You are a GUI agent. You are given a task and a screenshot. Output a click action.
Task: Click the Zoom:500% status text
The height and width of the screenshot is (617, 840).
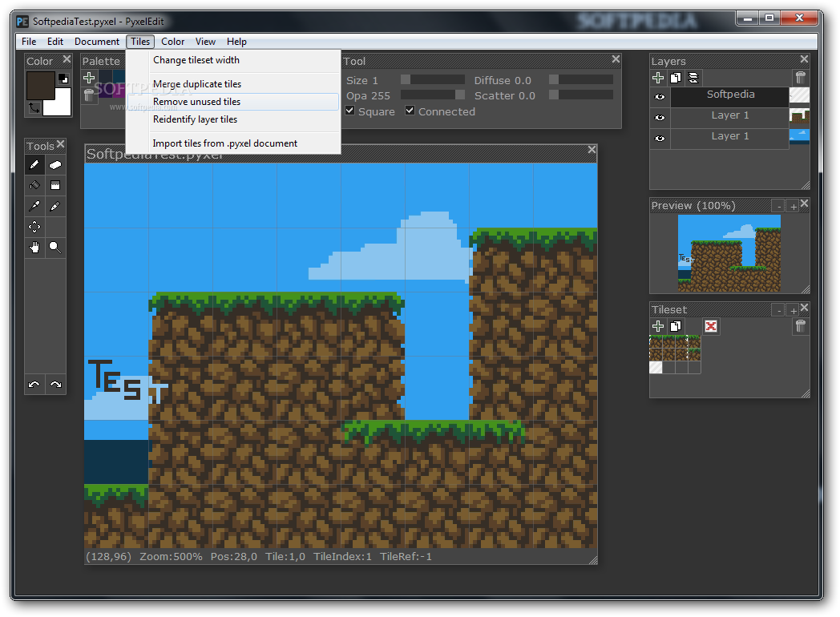coord(171,556)
